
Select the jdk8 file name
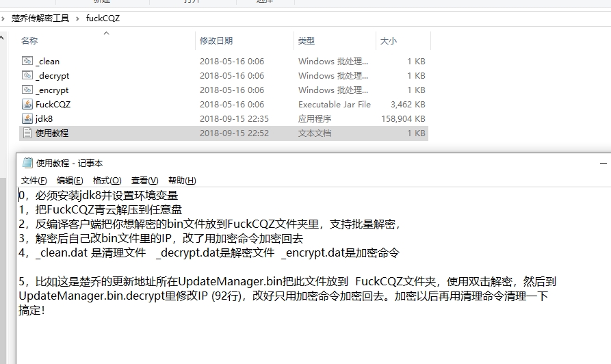tap(44, 119)
